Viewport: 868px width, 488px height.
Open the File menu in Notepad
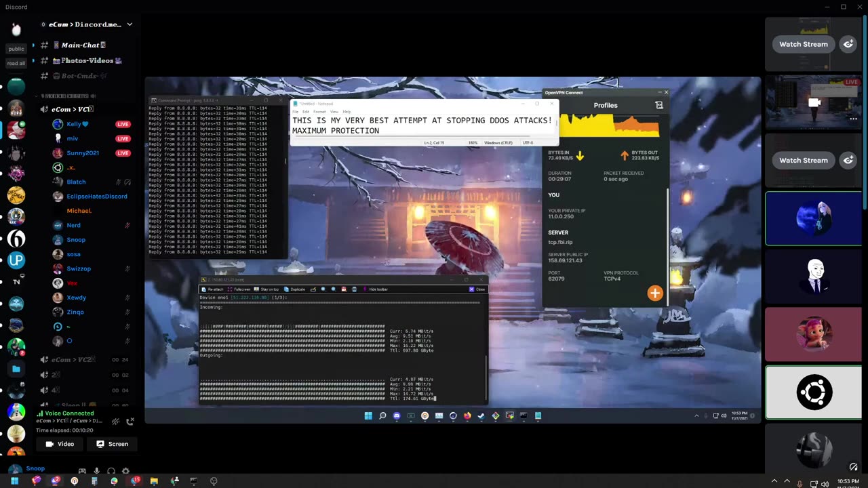point(295,112)
